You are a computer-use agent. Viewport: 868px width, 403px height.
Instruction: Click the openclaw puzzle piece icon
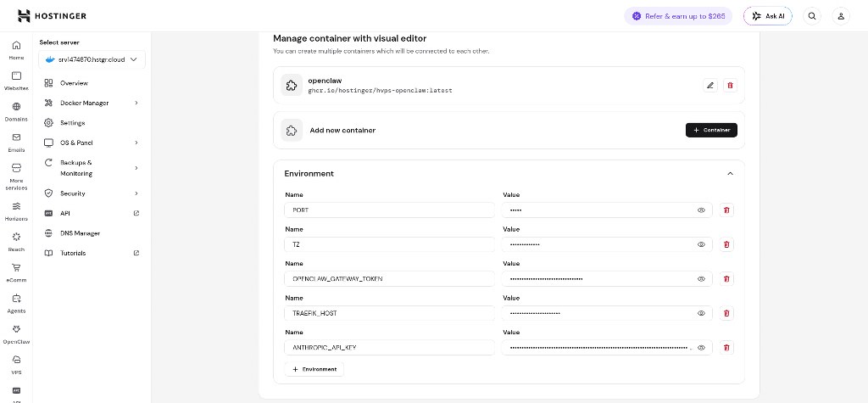[292, 86]
